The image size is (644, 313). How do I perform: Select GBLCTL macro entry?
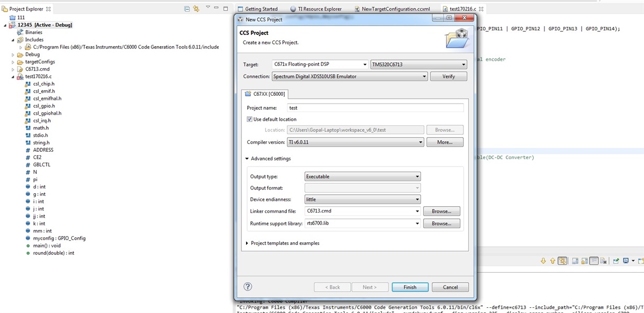(x=41, y=164)
